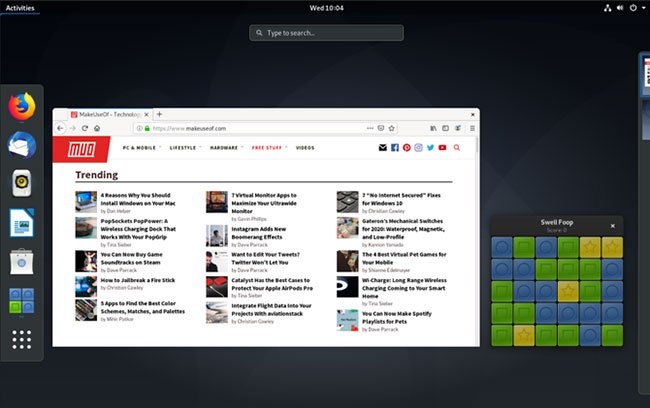Go to Firefox home page
Viewport: 650px width, 408px height.
(97, 128)
